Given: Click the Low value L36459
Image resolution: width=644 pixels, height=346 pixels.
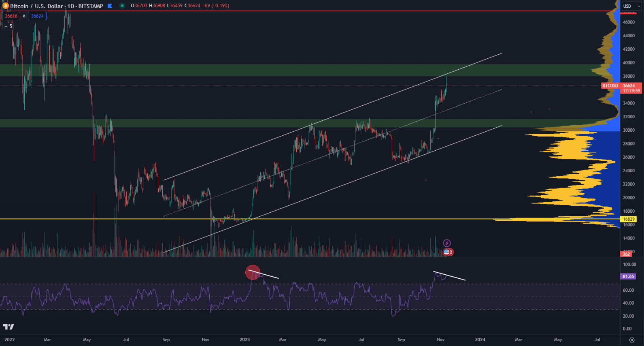Looking at the screenshot, I should (x=175, y=6).
